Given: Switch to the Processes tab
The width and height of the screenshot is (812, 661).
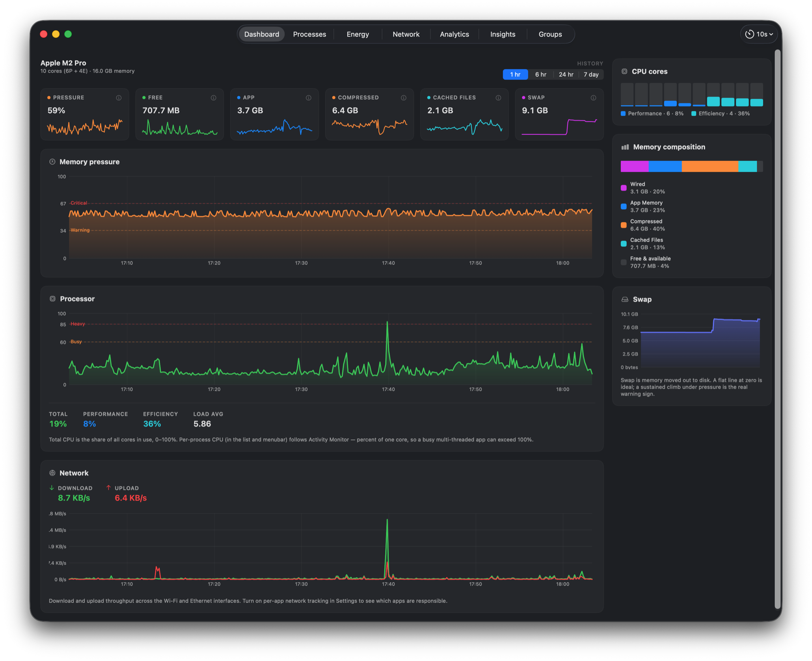Looking at the screenshot, I should coord(309,34).
